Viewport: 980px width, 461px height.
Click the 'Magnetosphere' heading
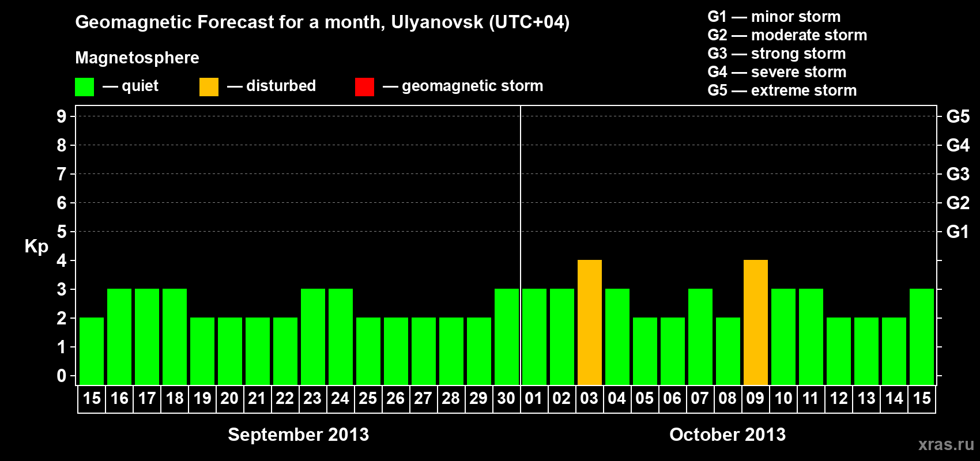point(137,58)
